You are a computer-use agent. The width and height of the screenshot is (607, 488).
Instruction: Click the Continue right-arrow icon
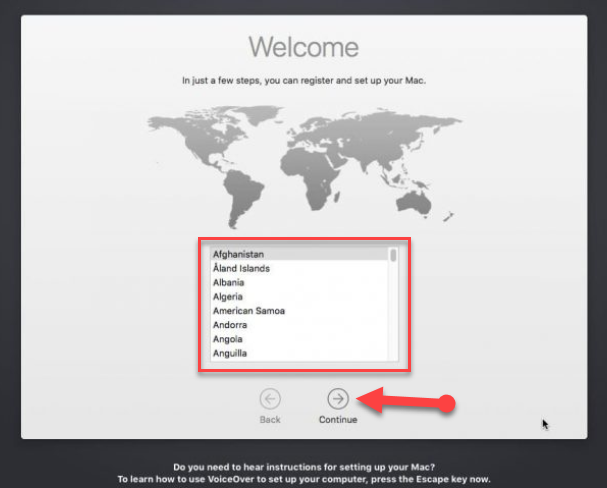click(x=338, y=397)
